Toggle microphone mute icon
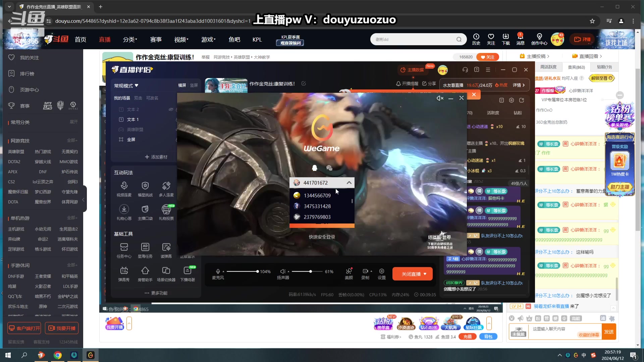Viewport: 644px width, 362px height. [x=218, y=271]
